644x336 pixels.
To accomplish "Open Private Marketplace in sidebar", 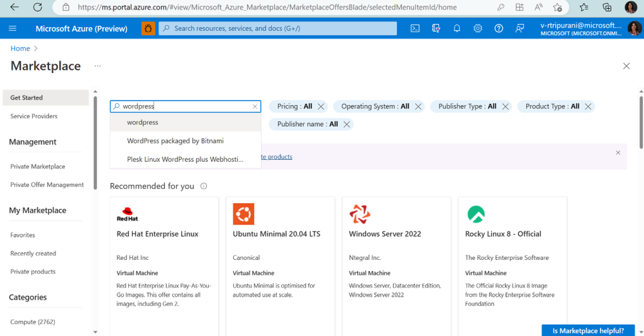I will tap(38, 166).
